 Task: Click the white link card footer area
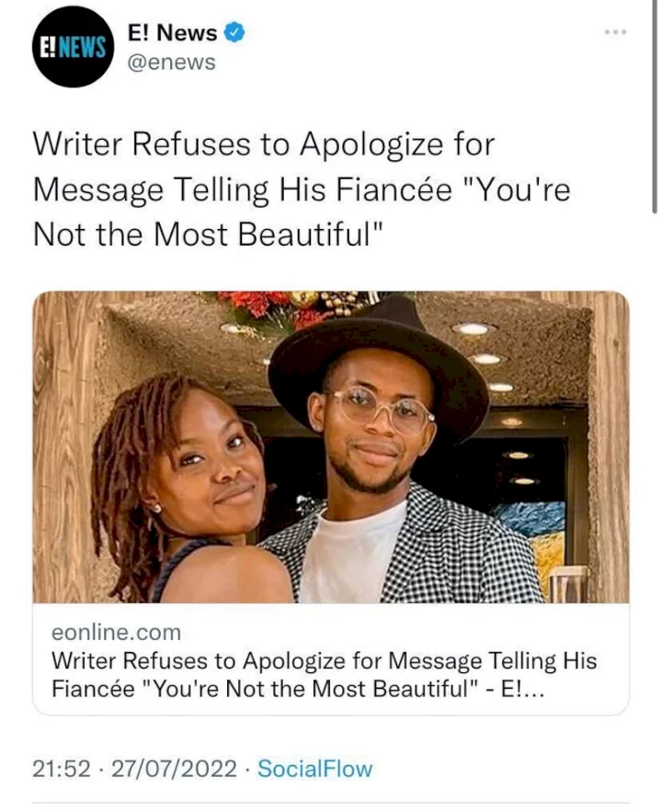[x=331, y=659]
